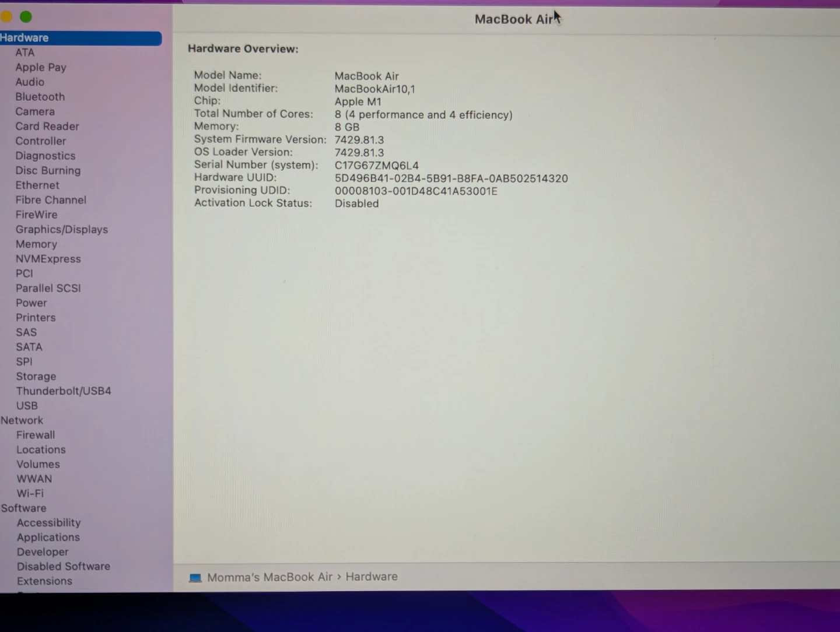Select the USB entry in the sidebar
This screenshot has height=632, width=840.
27,406
